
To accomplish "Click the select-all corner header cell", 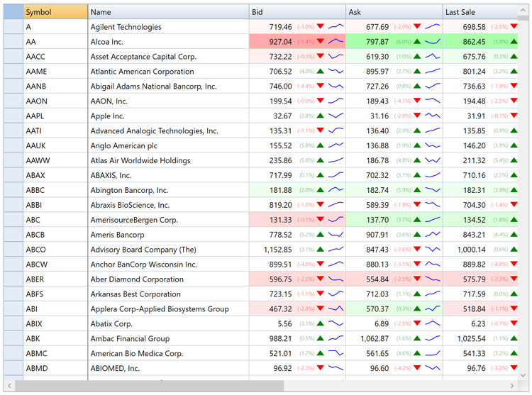I will pos(13,12).
